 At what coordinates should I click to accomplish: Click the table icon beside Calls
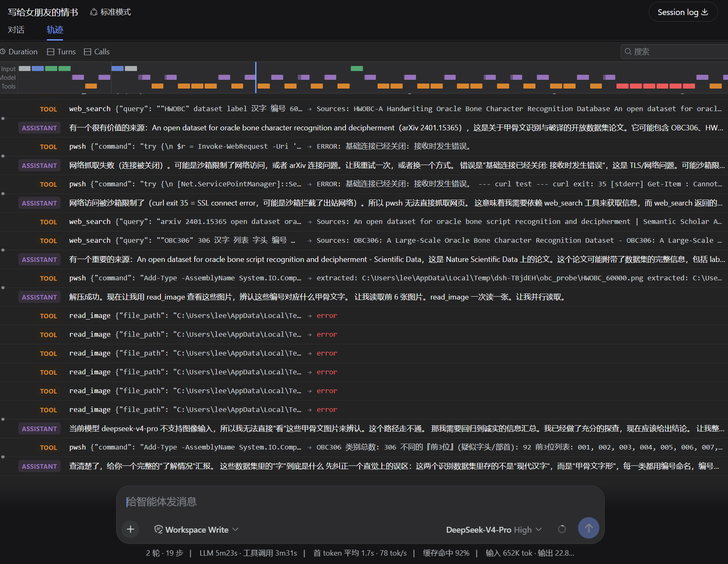coord(87,52)
